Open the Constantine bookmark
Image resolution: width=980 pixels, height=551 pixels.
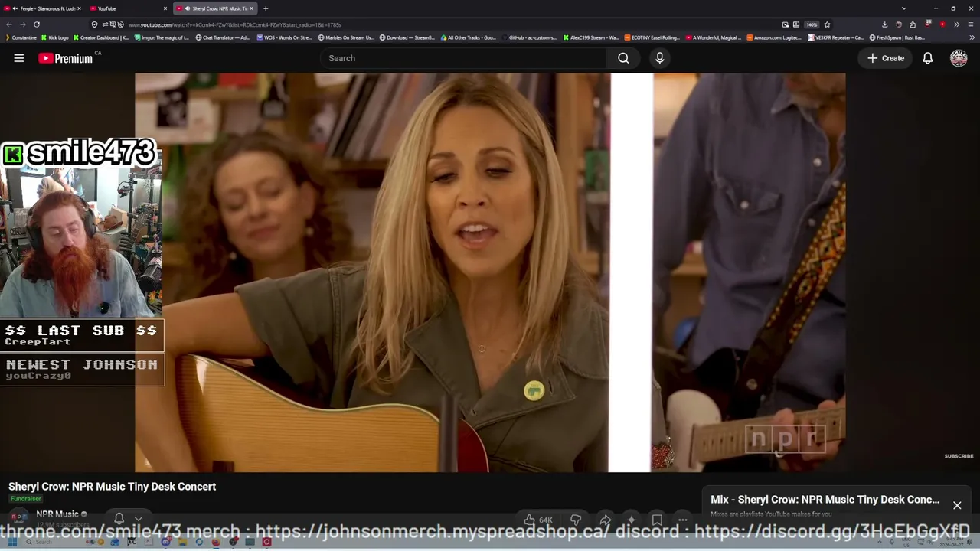pyautogui.click(x=21, y=37)
